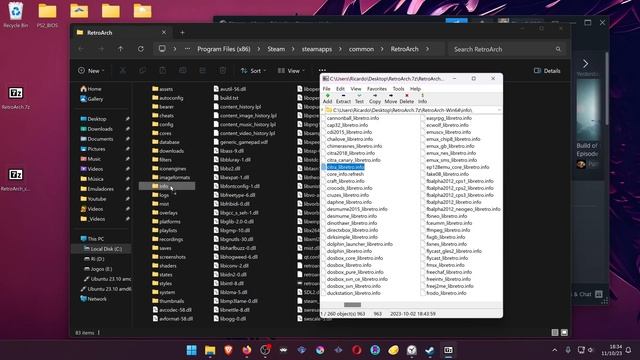Open the Favorites menu in 7-Zip
Viewport: 640px width, 360px height.
tap(377, 89)
